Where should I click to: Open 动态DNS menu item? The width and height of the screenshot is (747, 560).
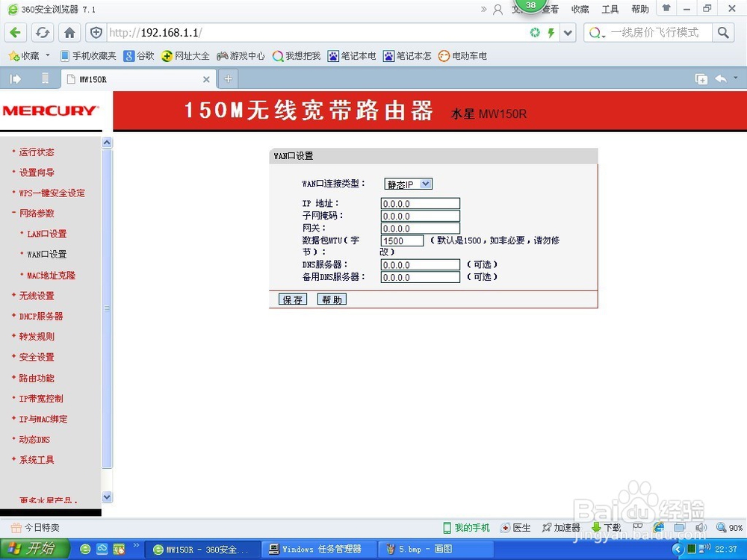click(x=34, y=440)
